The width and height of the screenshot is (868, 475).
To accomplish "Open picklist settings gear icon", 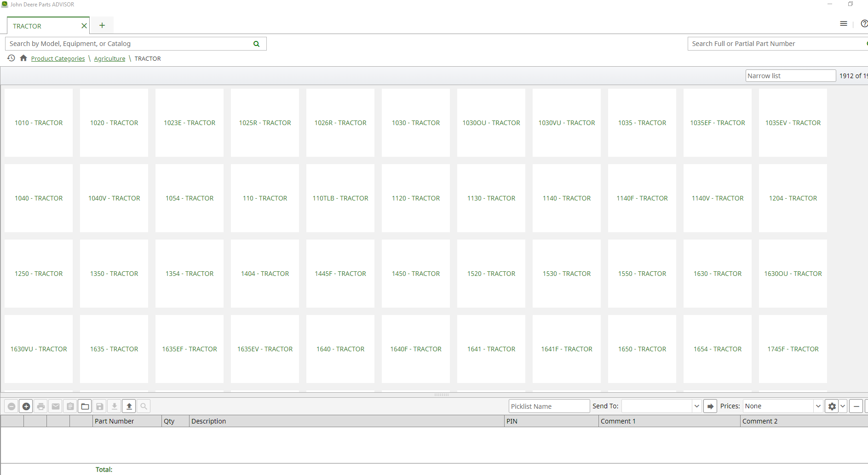I will [832, 406].
